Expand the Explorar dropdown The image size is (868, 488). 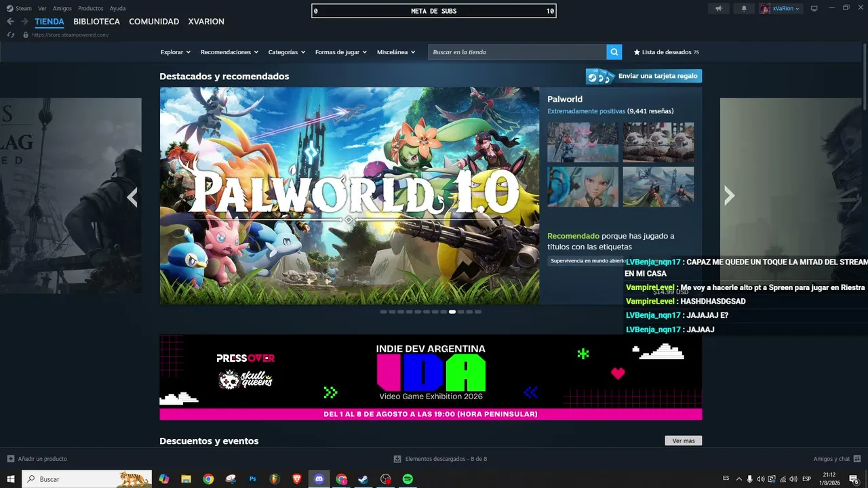[x=175, y=52]
